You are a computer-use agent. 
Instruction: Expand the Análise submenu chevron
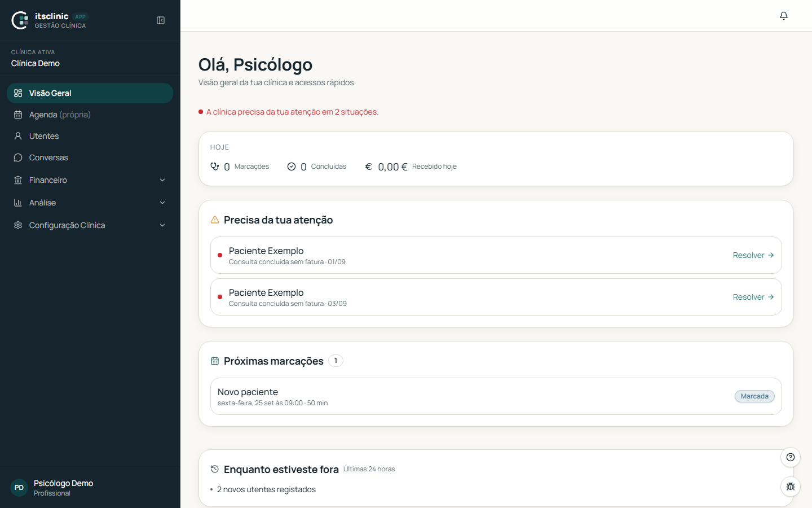pyautogui.click(x=162, y=203)
